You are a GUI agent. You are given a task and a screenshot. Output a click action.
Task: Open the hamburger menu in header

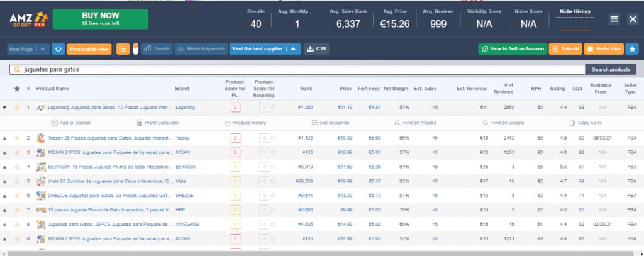614,19
